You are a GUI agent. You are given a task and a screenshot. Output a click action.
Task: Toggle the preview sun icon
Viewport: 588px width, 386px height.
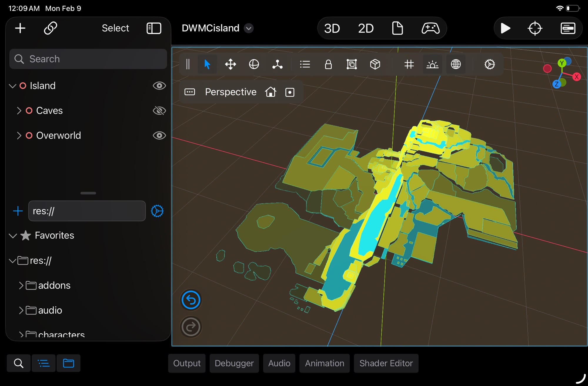[432, 64]
